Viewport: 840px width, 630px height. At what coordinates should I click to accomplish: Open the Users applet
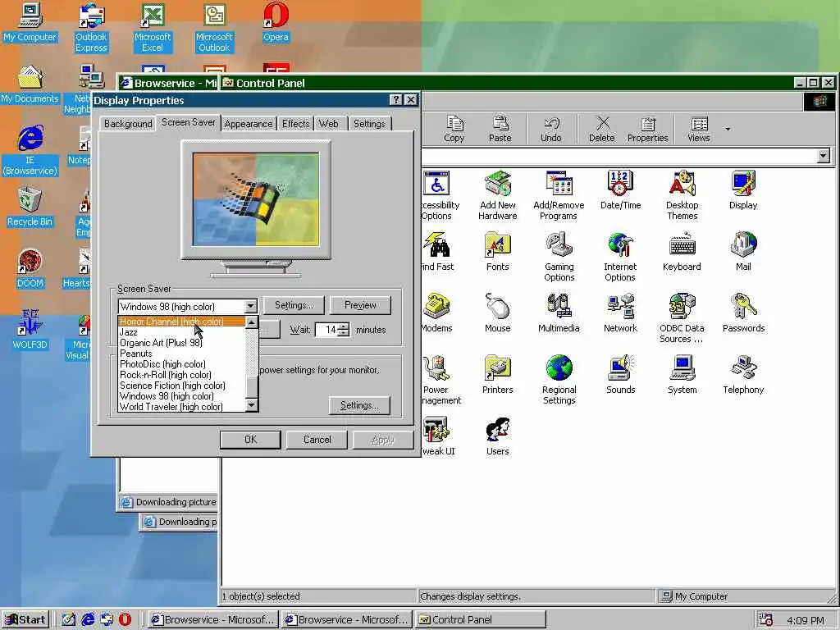(498, 436)
